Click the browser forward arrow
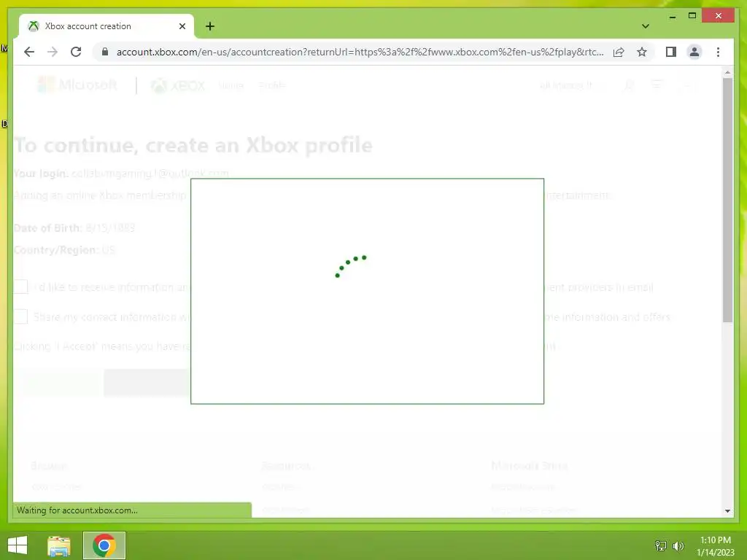The width and height of the screenshot is (747, 560). [x=53, y=52]
